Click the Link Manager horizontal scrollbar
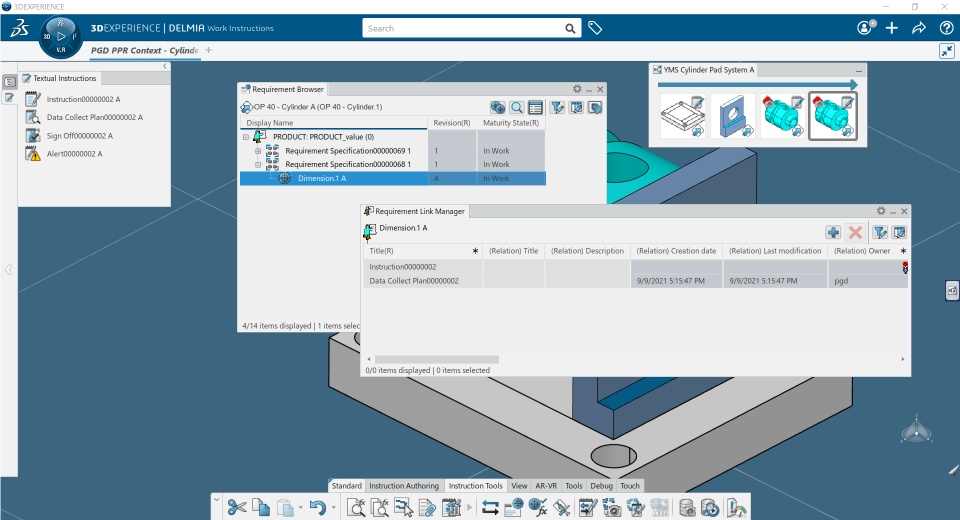 point(437,360)
